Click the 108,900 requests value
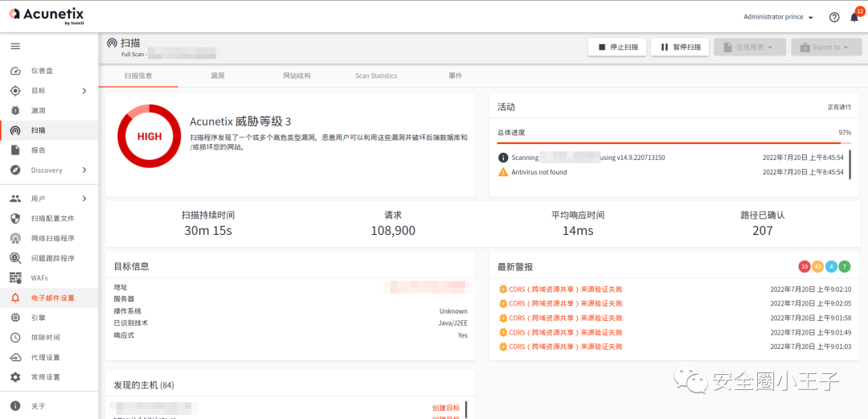This screenshot has width=868, height=419. 393,231
